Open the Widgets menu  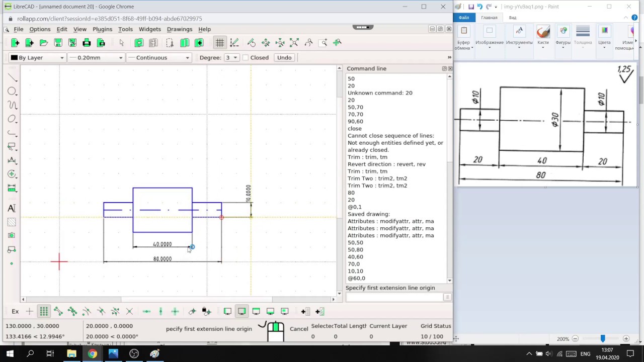click(149, 29)
